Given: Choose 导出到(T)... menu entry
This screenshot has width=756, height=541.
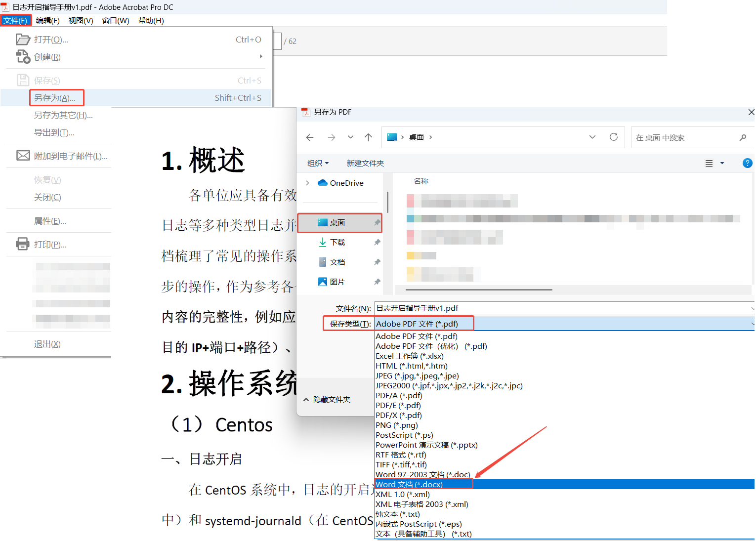Looking at the screenshot, I should point(54,132).
